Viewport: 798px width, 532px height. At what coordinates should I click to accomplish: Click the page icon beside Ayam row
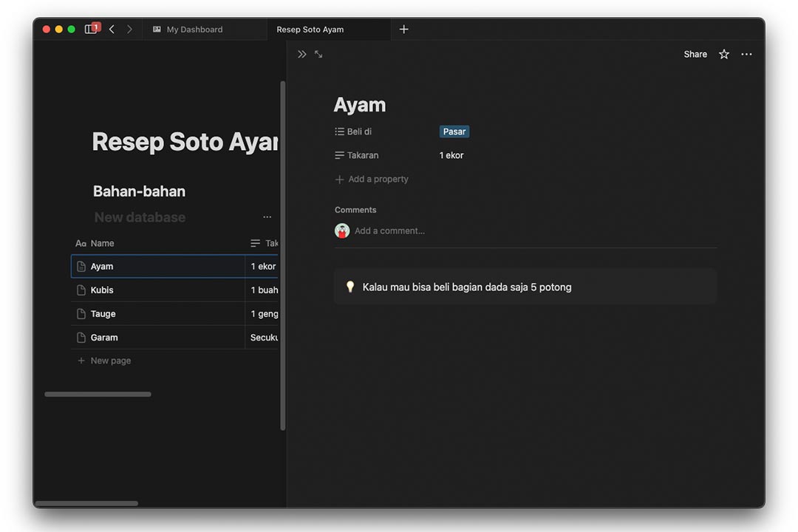[x=81, y=266]
